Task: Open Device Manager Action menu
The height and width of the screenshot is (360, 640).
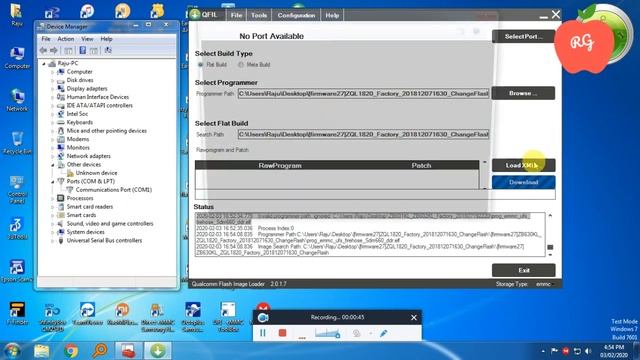Action: click(x=66, y=39)
